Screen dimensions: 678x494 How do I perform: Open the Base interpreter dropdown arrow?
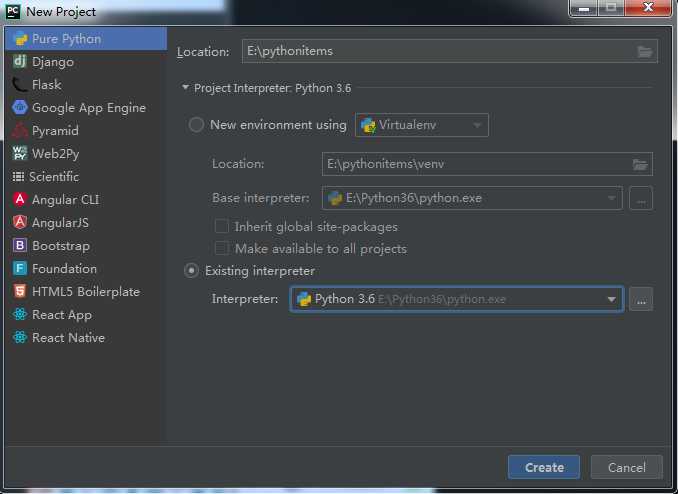click(611, 198)
